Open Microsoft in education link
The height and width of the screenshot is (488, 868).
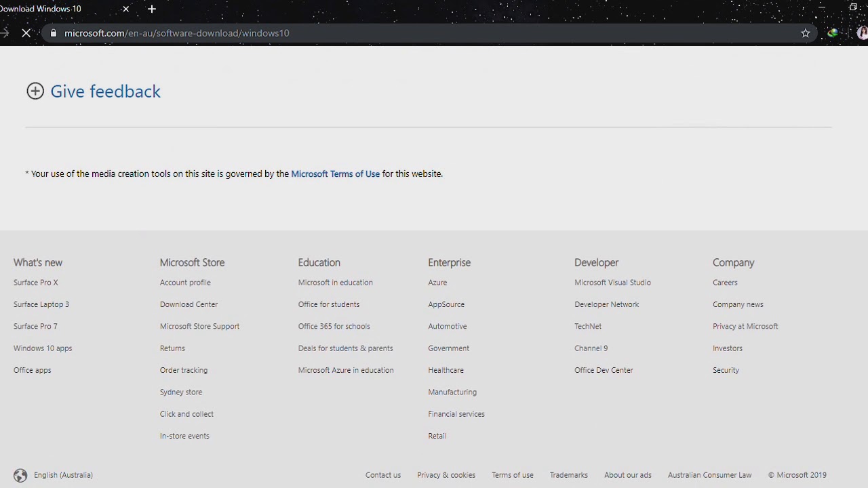[x=336, y=283]
